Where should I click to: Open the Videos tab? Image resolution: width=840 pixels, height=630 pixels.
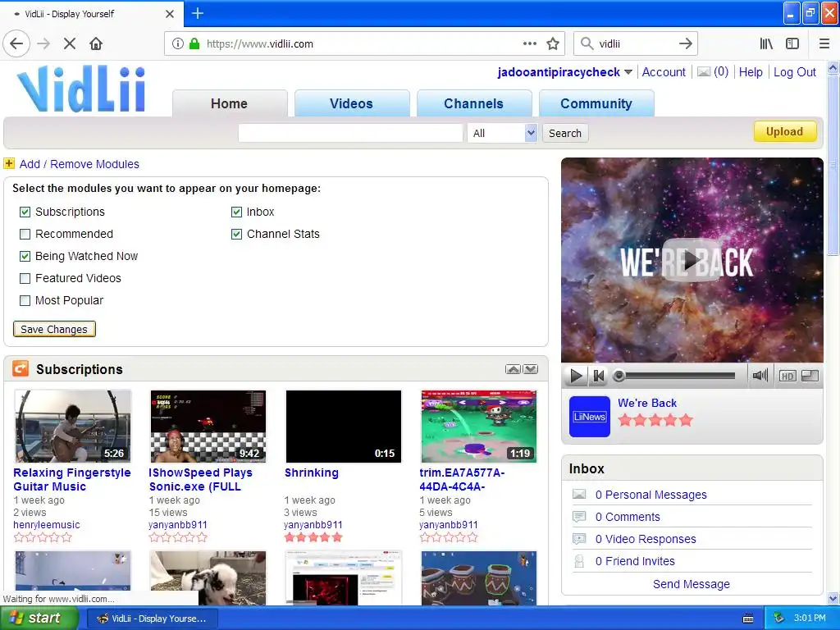point(351,103)
